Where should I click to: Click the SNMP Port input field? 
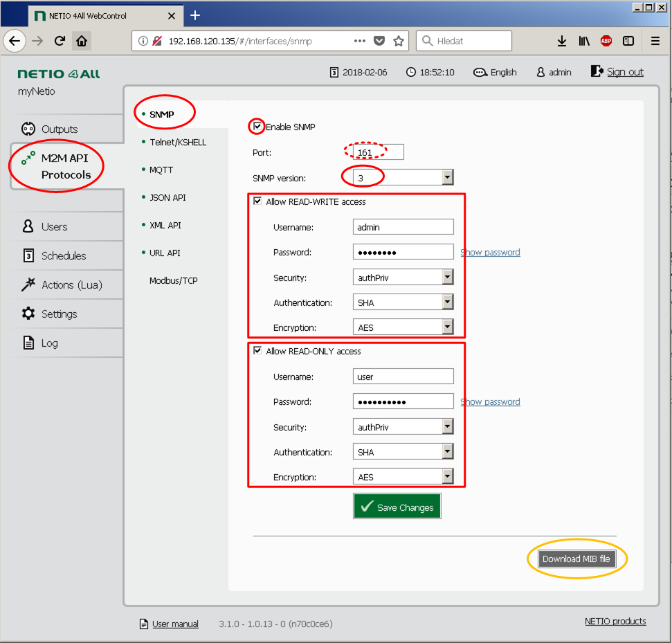tap(378, 152)
